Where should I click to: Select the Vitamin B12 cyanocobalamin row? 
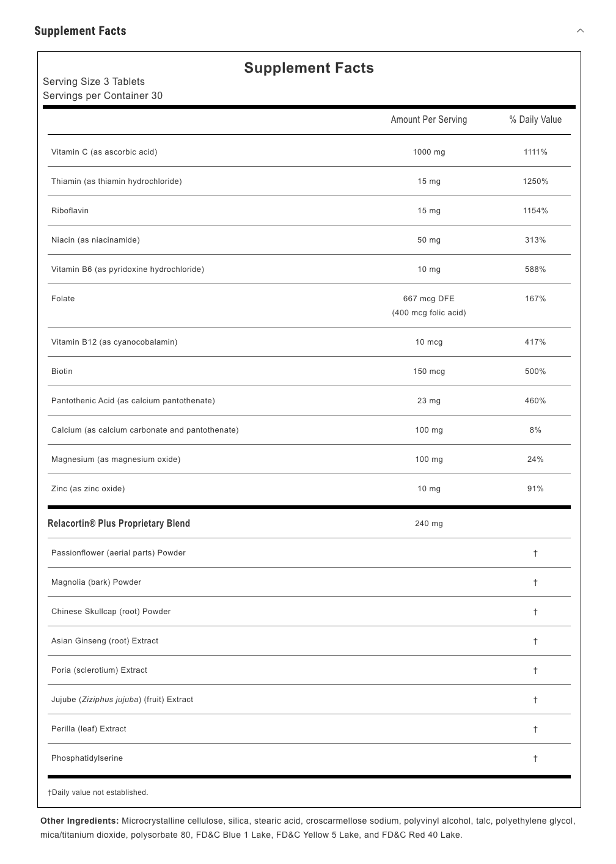click(309, 342)
